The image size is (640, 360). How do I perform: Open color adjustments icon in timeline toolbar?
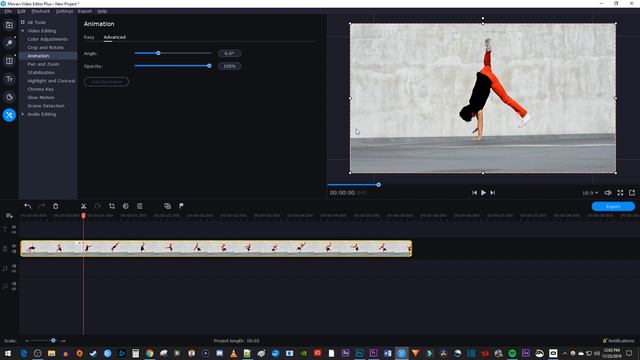point(126,206)
